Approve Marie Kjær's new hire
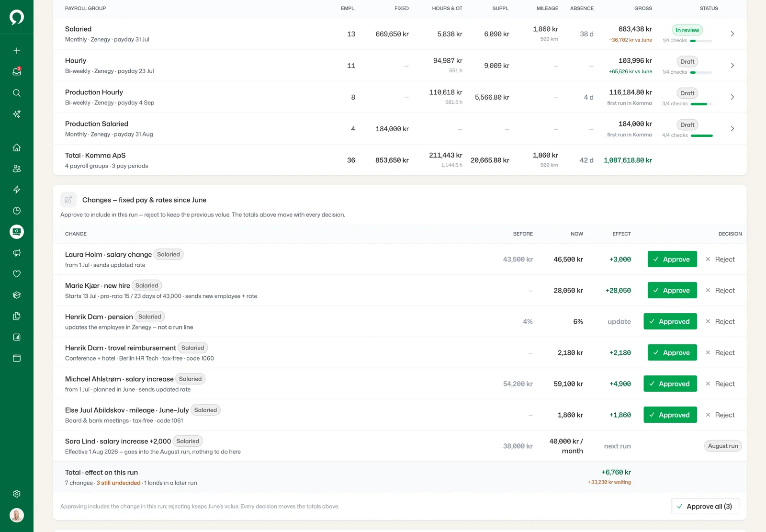The height and width of the screenshot is (532, 766). coord(672,290)
